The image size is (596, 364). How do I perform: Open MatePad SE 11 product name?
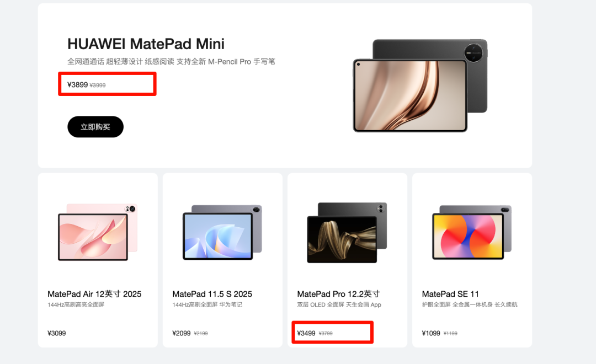tap(450, 294)
